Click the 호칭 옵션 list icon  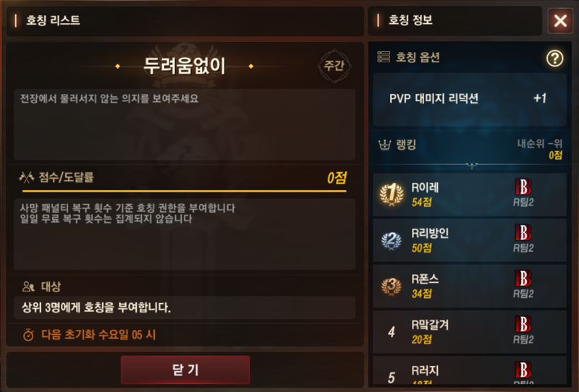(x=384, y=57)
